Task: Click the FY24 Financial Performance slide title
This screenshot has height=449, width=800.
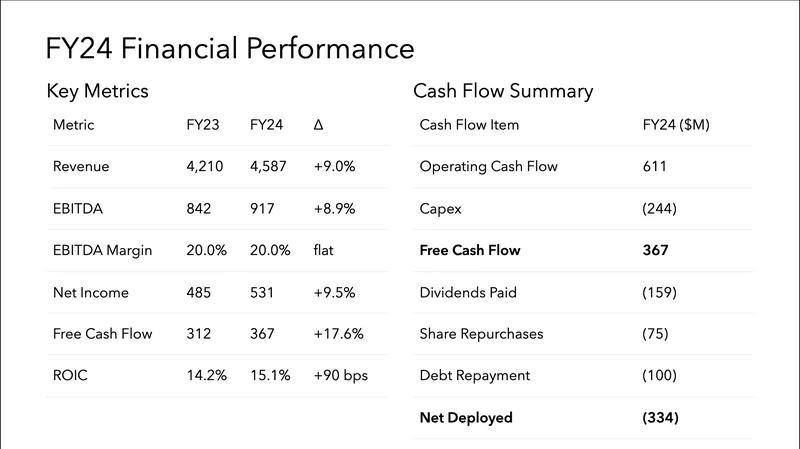Action: [230, 49]
